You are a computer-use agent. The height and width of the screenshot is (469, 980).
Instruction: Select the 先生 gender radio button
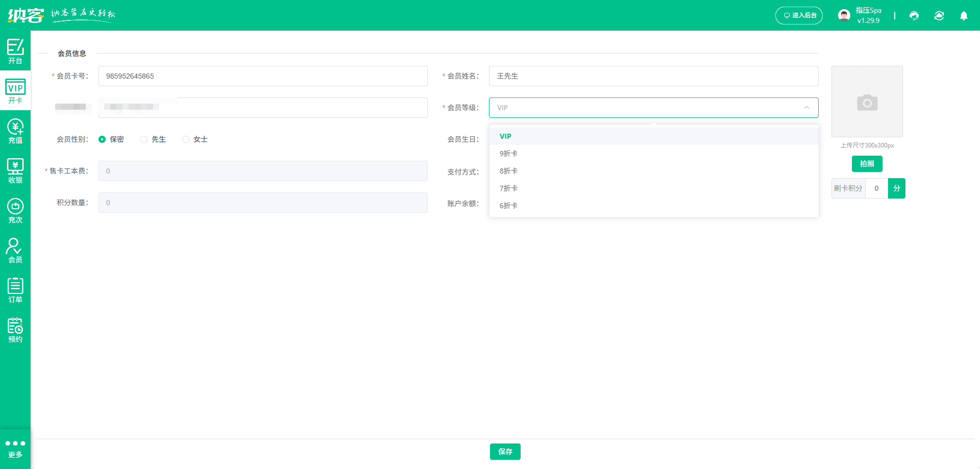[144, 139]
